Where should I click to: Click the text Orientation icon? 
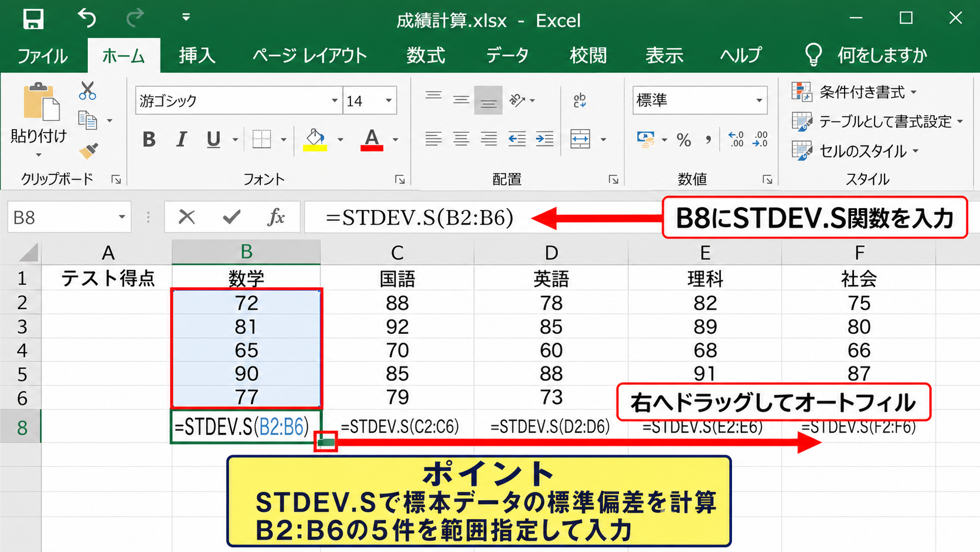pos(518,100)
